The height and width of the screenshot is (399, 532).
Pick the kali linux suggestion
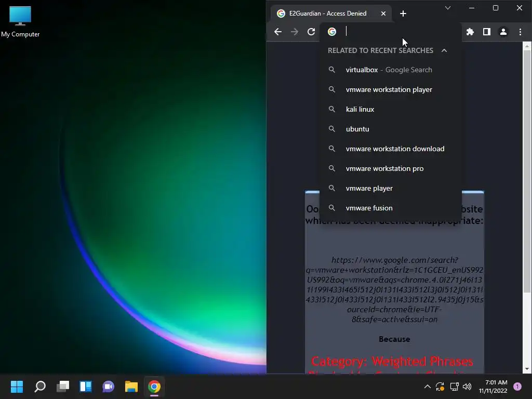pyautogui.click(x=390, y=109)
